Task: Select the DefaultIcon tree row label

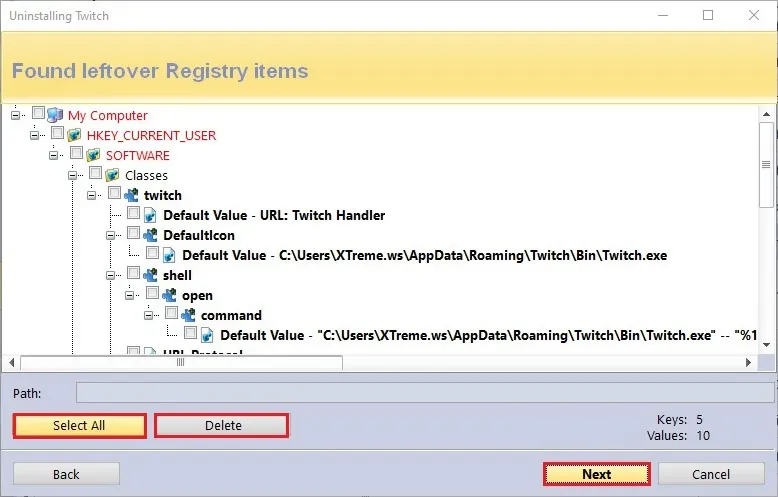Action: tap(198, 235)
